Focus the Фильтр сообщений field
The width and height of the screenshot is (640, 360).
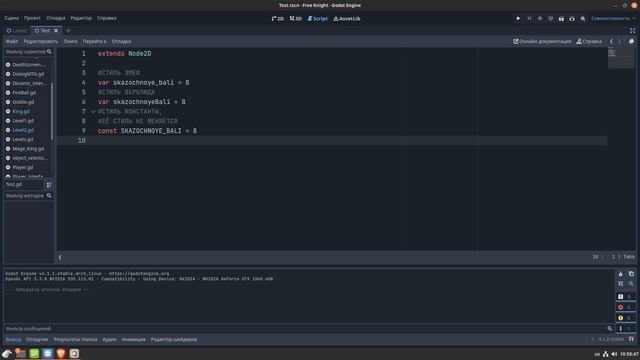(x=309, y=329)
